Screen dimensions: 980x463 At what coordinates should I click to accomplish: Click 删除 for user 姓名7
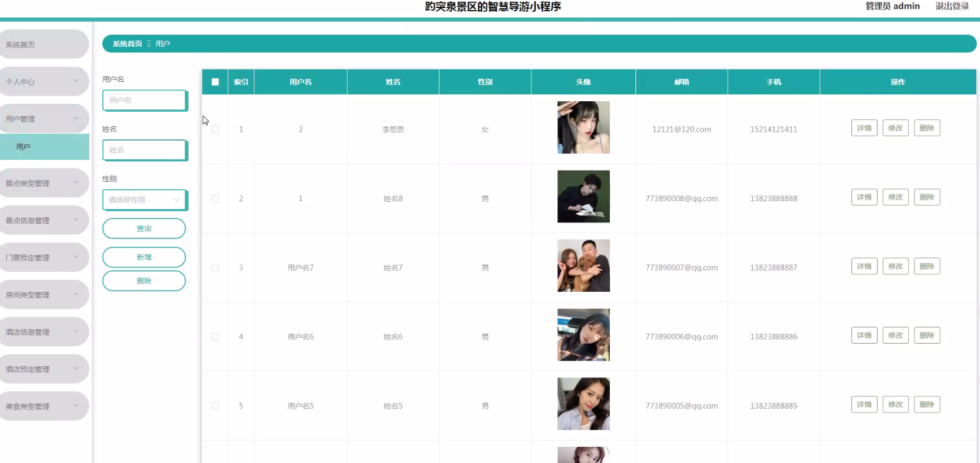click(x=927, y=266)
